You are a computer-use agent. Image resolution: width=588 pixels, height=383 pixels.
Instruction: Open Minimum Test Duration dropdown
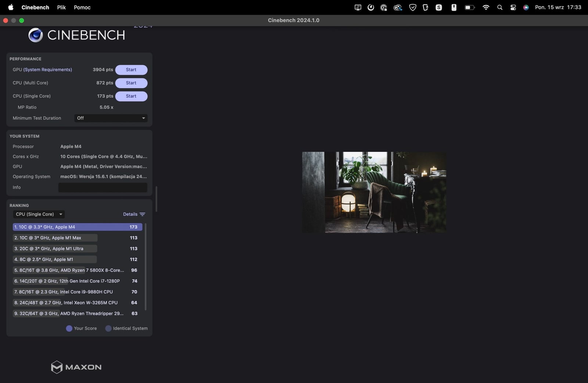point(111,118)
